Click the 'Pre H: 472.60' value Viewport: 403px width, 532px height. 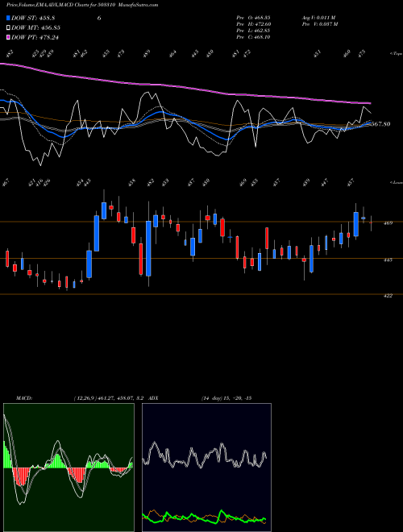pyautogui.click(x=253, y=24)
